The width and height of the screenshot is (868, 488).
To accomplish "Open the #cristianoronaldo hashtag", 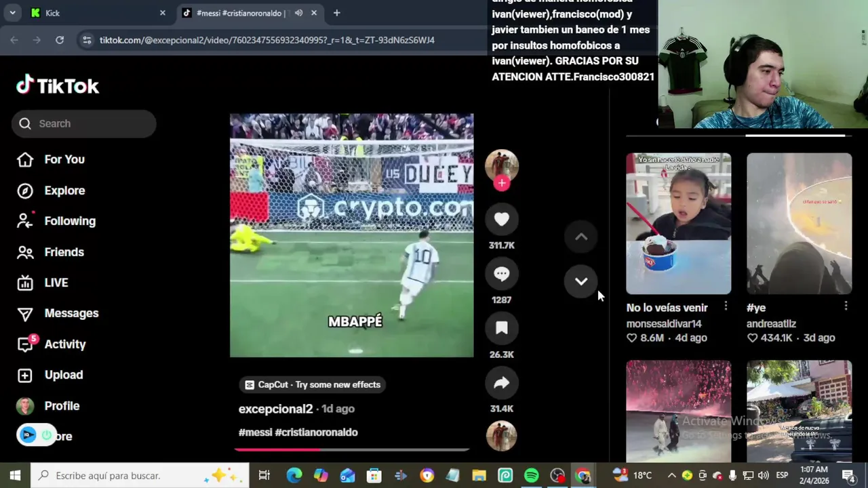I will tap(316, 432).
